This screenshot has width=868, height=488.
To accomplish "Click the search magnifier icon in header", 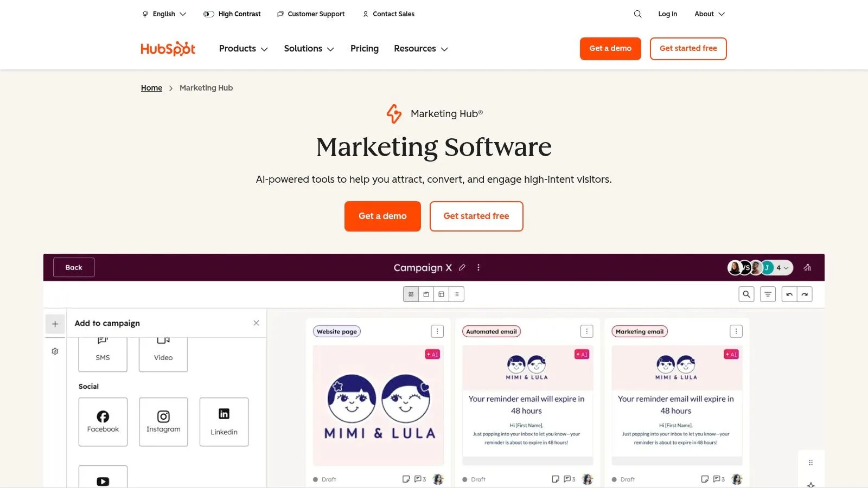I will 637,14.
